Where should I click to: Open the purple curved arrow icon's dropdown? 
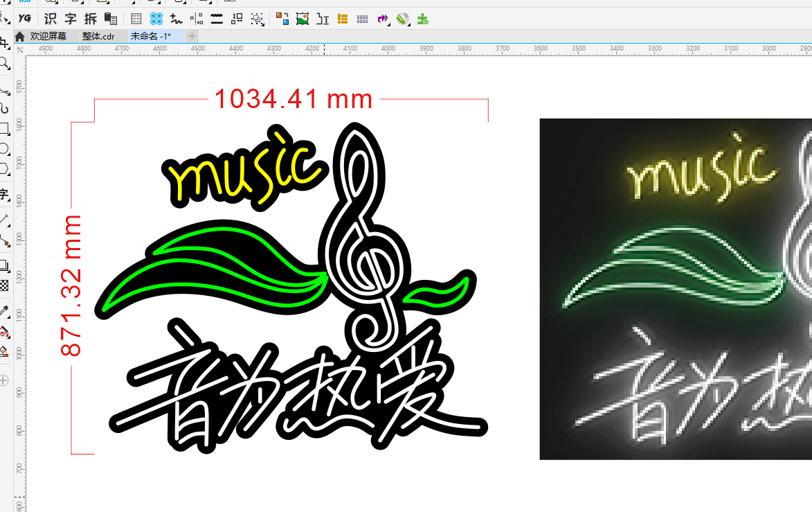point(388,24)
